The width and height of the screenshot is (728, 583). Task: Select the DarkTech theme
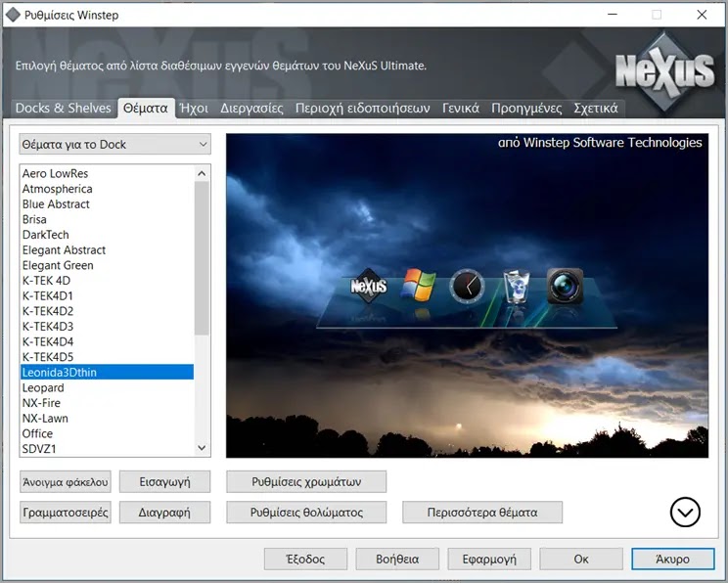pos(107,235)
